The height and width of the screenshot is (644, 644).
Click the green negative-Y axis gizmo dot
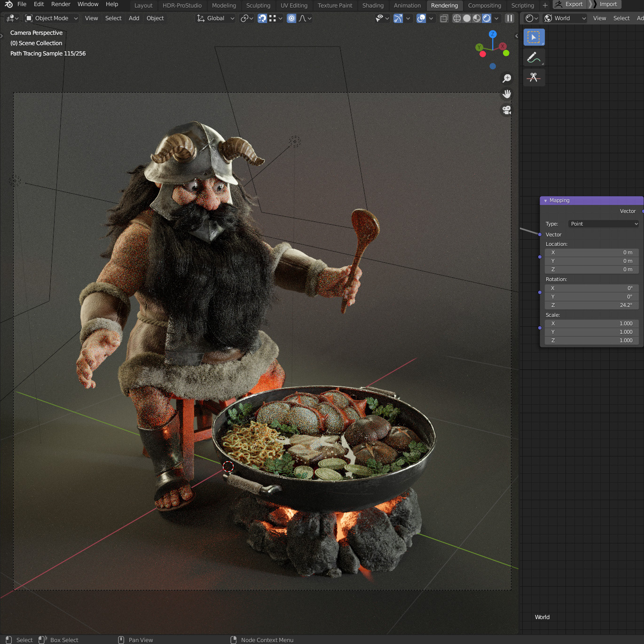click(506, 53)
